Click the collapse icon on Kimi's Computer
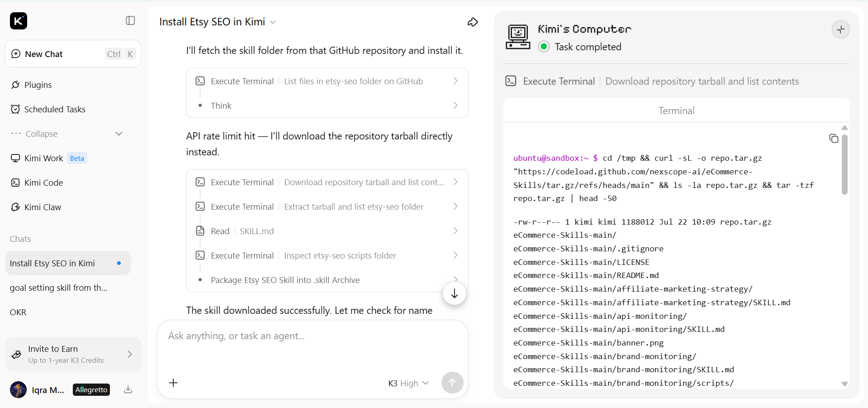 click(x=841, y=30)
